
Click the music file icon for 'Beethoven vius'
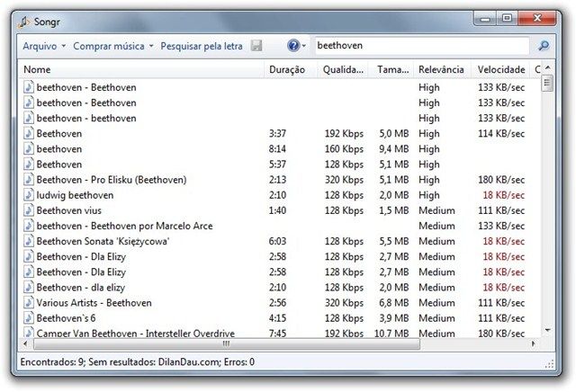29,210
